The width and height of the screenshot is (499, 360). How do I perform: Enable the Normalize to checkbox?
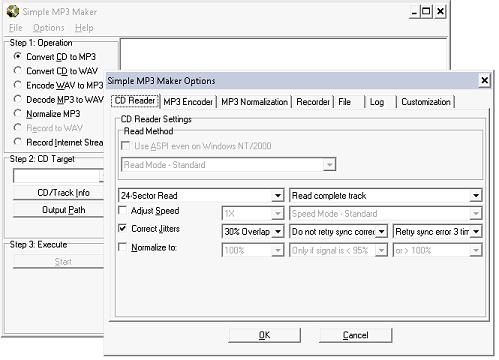[123, 247]
